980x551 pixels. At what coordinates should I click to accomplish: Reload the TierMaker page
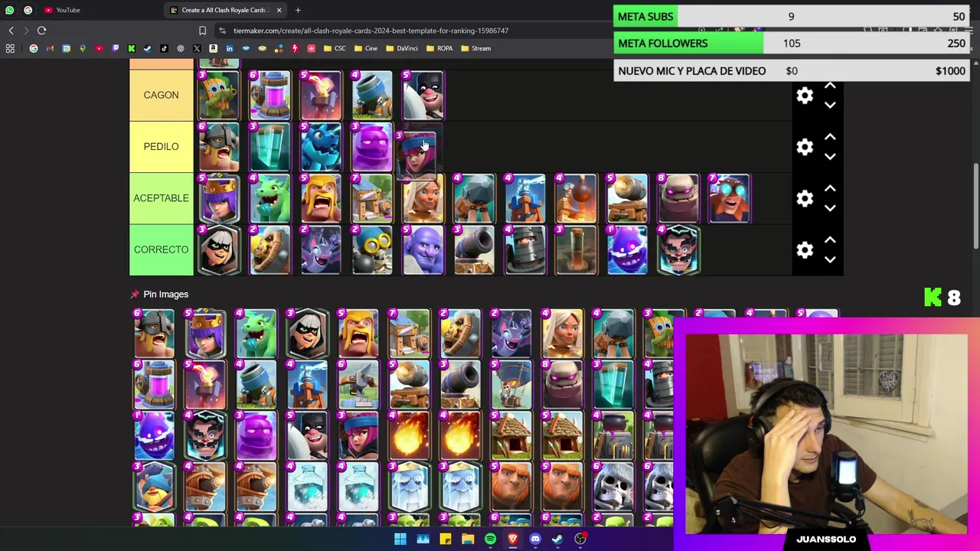[x=41, y=31]
